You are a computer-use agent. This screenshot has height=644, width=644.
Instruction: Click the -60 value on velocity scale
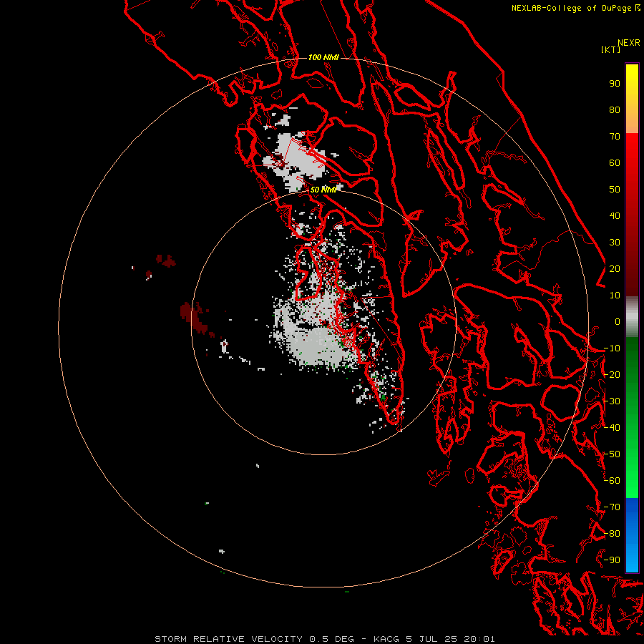pyautogui.click(x=612, y=481)
